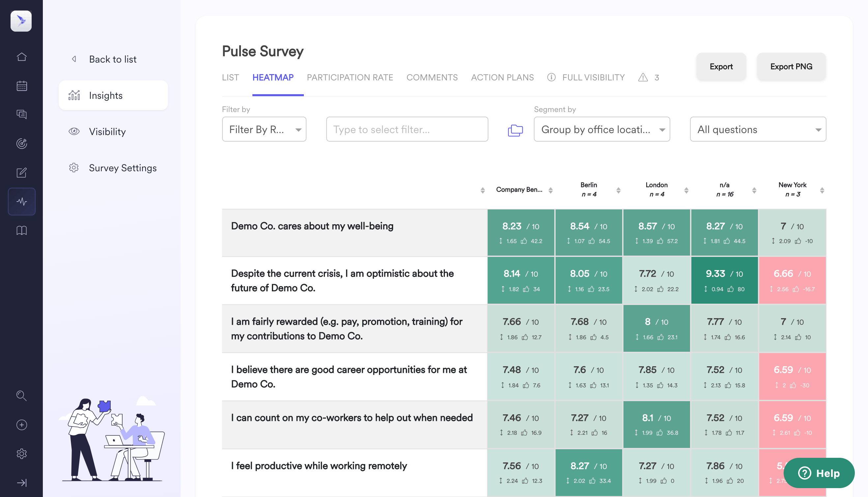Switch to the COMMENTS tab

point(432,77)
